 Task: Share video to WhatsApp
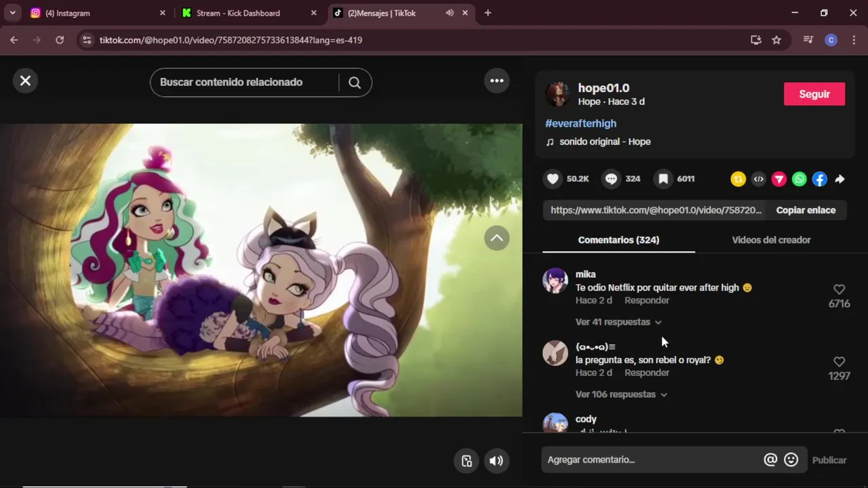click(x=800, y=179)
